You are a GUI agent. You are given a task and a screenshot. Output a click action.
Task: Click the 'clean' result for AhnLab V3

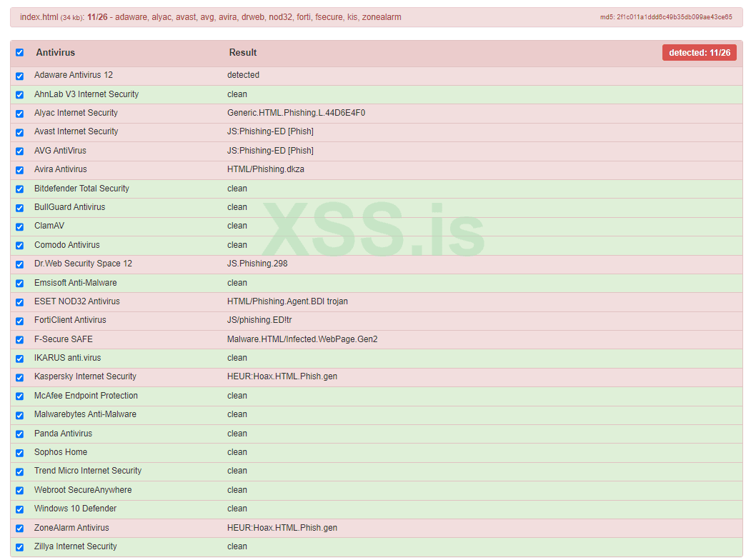tap(237, 94)
